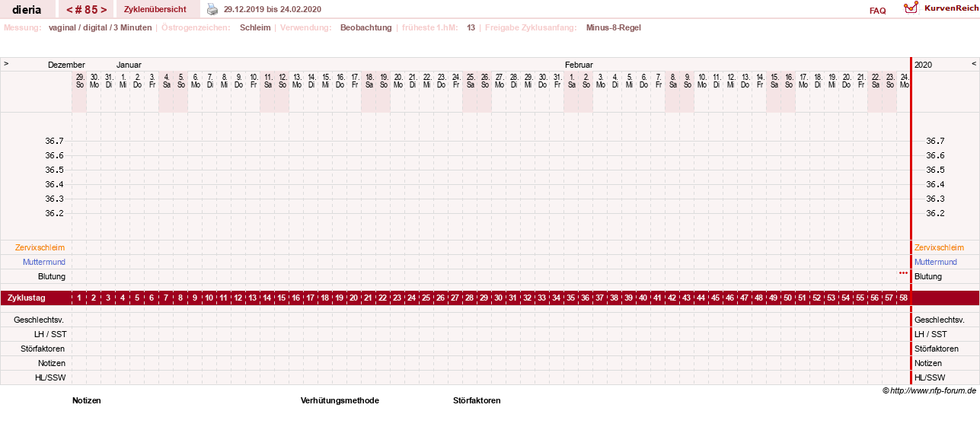
Task: Select cycle day 50 in Zyklustag row
Action: coord(789,298)
